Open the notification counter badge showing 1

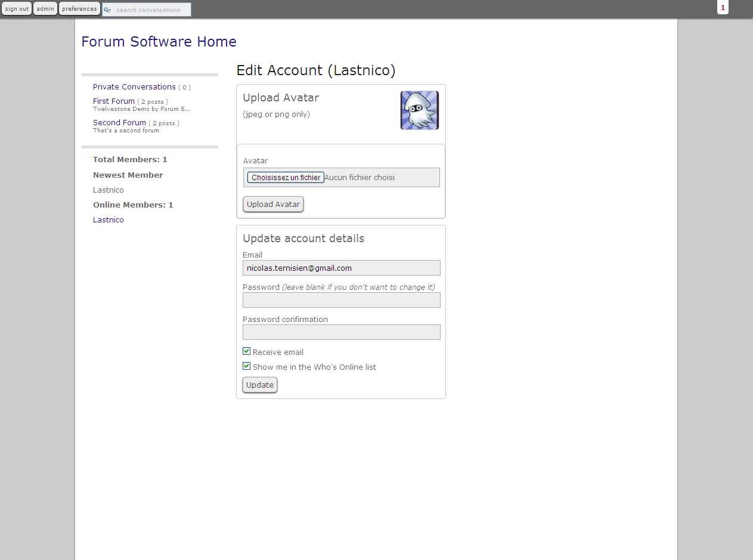[723, 8]
